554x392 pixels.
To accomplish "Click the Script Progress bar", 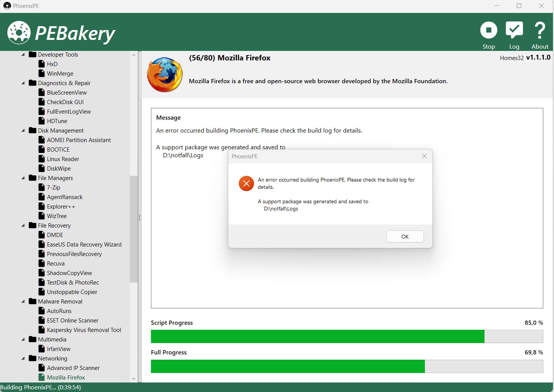I will 347,336.
